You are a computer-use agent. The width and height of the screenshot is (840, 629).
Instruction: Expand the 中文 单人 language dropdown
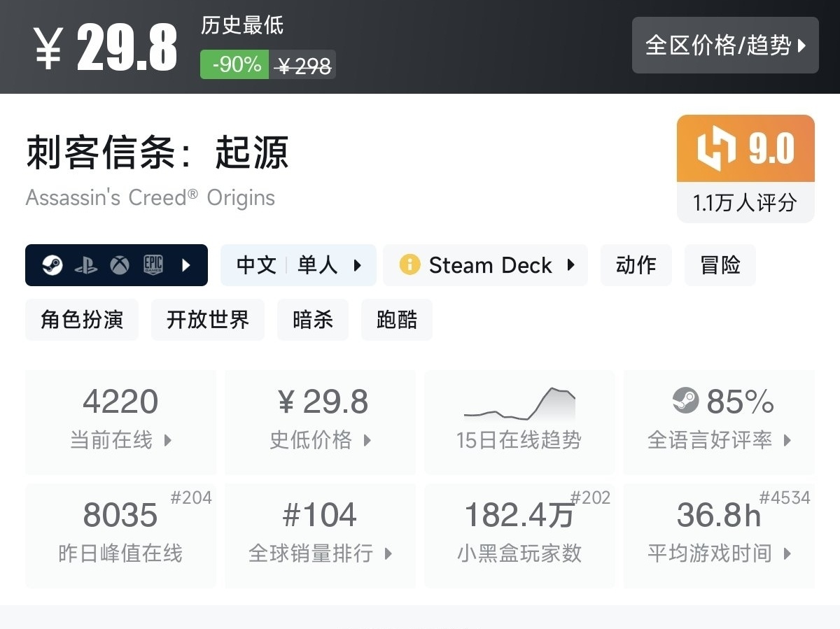click(x=358, y=265)
